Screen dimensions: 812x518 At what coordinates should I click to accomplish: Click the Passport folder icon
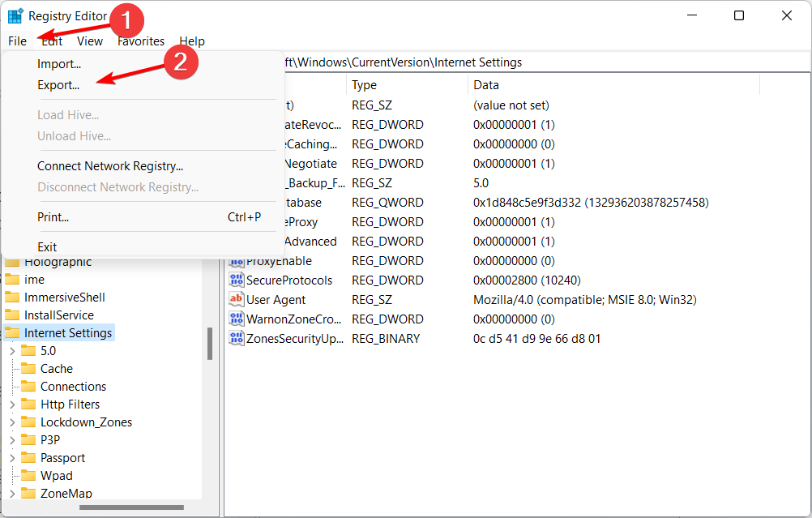click(28, 458)
